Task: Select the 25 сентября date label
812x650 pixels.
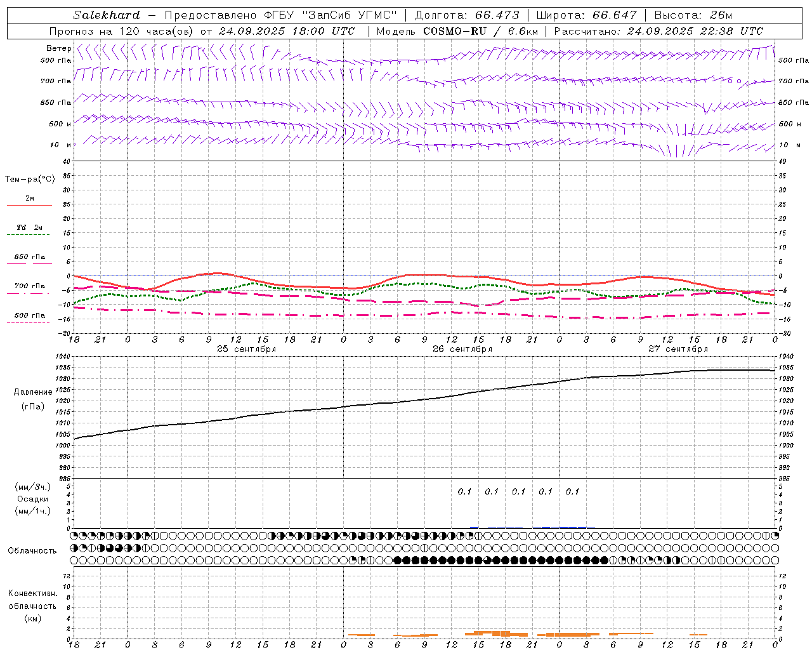Action: [x=246, y=349]
